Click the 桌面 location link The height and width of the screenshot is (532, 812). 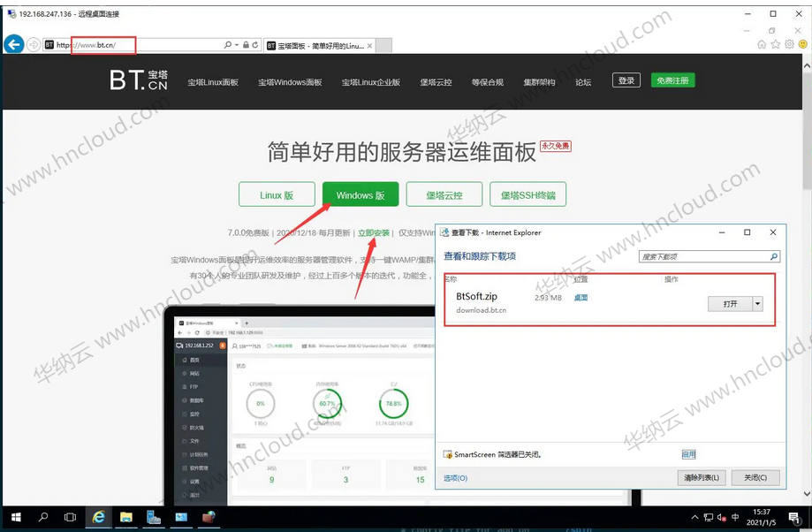tap(581, 297)
